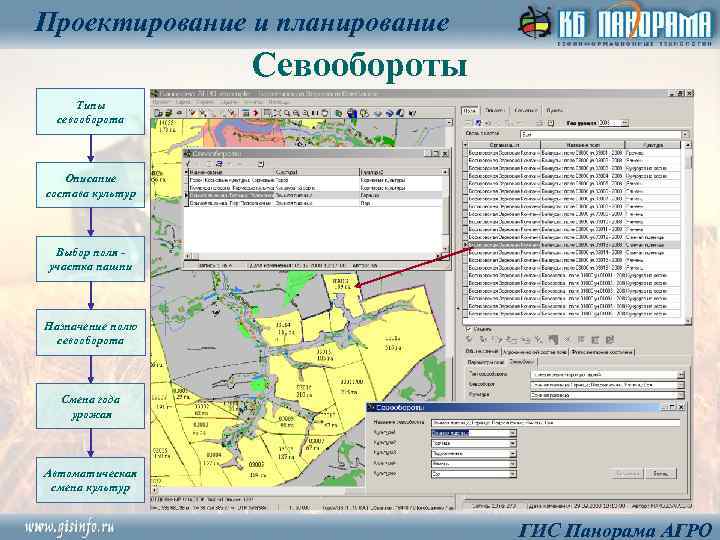Click the Смена года урожая box
Viewport: 720px width, 540px height.
point(90,406)
